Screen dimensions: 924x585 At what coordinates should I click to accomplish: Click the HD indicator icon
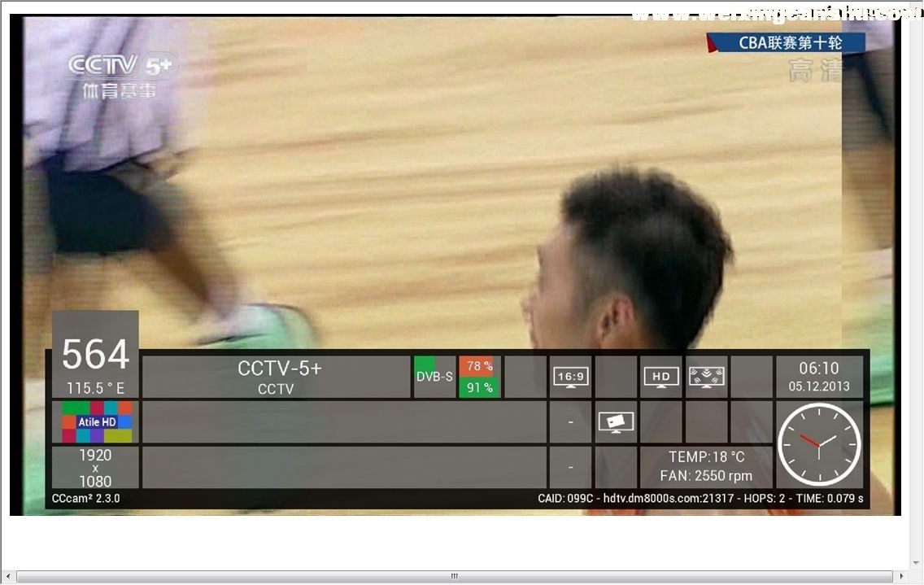point(660,377)
